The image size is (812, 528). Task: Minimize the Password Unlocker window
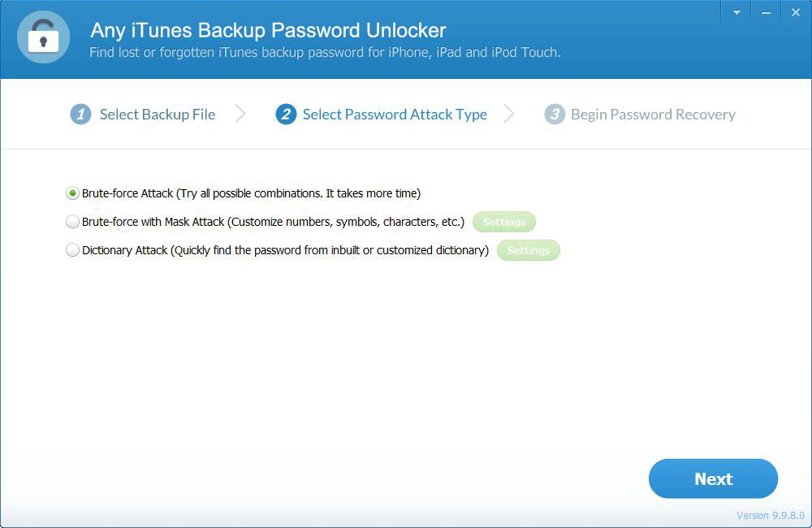pos(766,12)
